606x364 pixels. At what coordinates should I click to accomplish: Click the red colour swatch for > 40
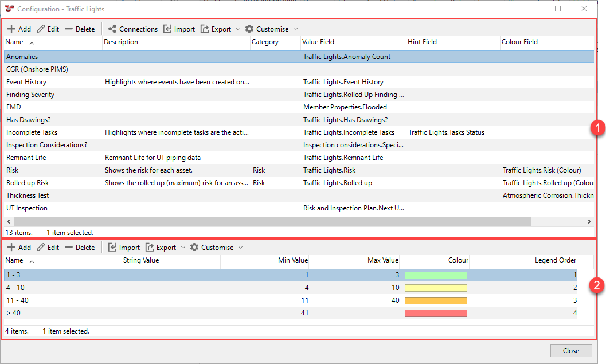click(x=436, y=313)
